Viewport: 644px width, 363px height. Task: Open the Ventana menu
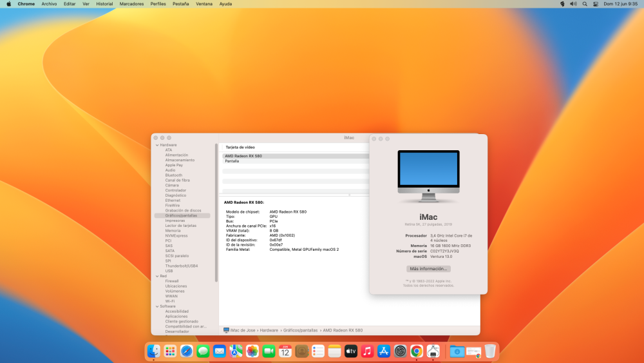204,4
